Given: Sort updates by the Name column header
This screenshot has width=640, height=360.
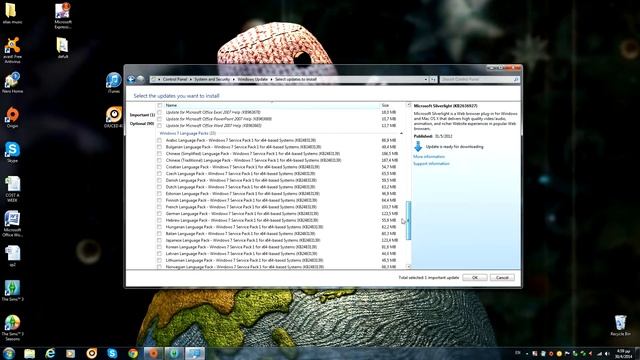Looking at the screenshot, I should coord(272,105).
